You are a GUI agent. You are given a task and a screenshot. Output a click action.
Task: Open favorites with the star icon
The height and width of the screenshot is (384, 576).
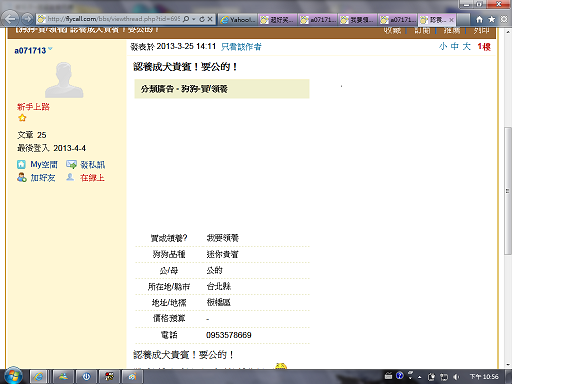click(492, 19)
